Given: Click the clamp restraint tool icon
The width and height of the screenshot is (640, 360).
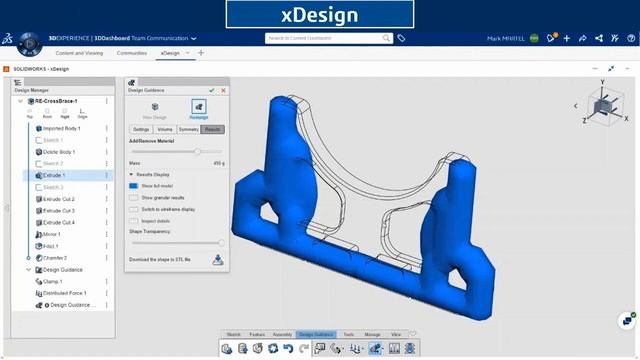Looking at the screenshot, I should [x=336, y=348].
